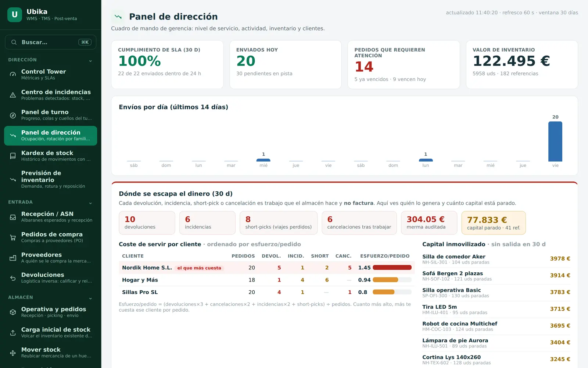Open Tira LED 5m item
Screen dimensions: 588x368
tap(496, 309)
